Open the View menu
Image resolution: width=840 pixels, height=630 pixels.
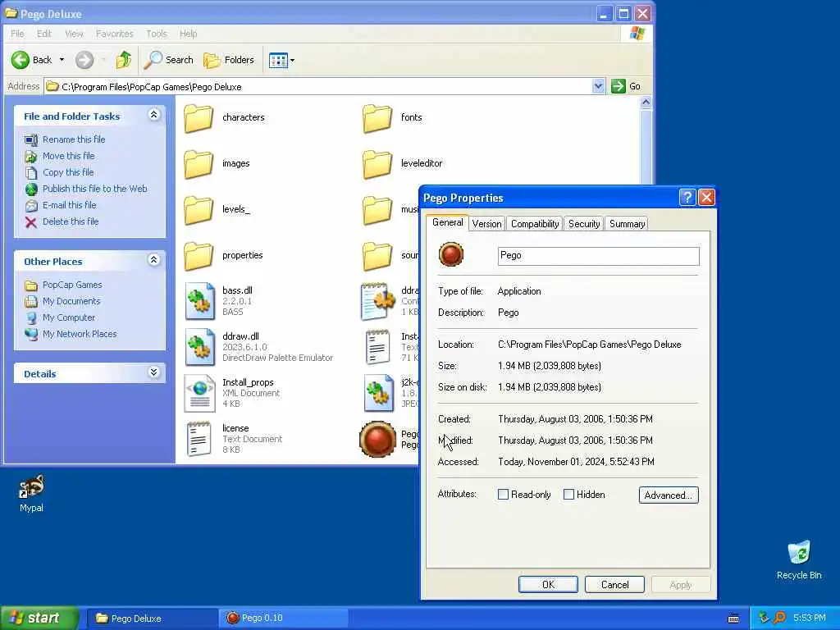(x=74, y=34)
